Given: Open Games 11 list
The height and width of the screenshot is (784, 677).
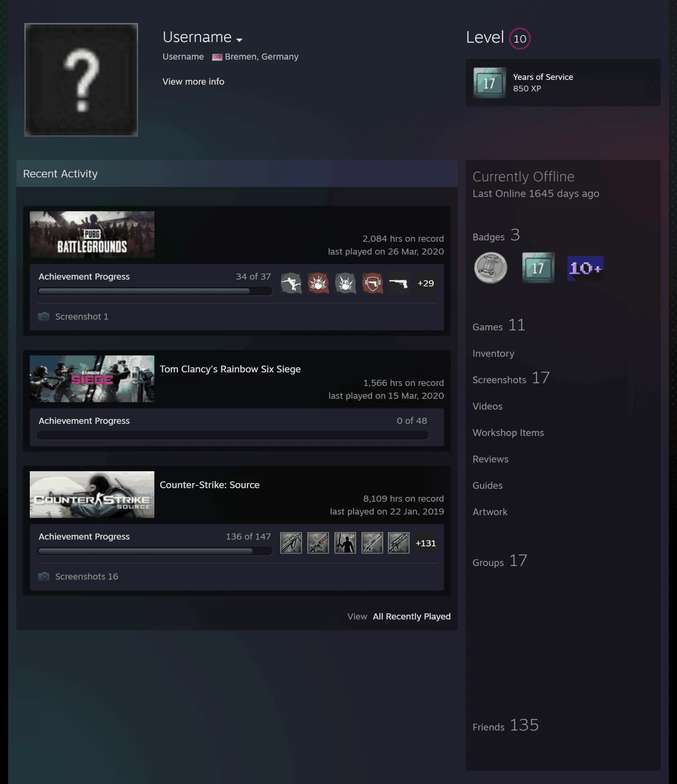Looking at the screenshot, I should pyautogui.click(x=499, y=326).
